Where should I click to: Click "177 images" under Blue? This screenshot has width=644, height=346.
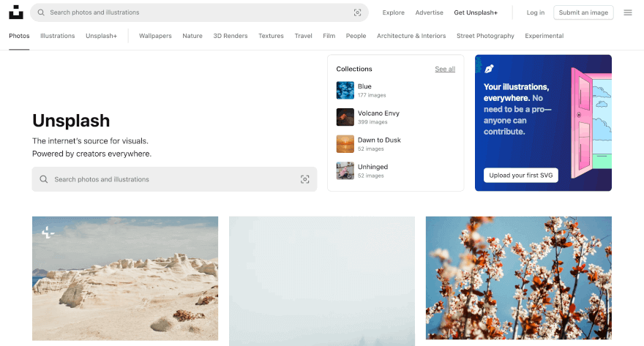pos(372,95)
